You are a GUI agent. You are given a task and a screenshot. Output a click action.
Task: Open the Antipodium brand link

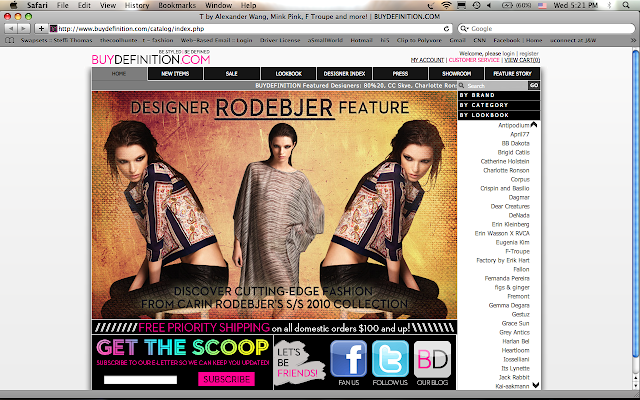pyautogui.click(x=513, y=125)
